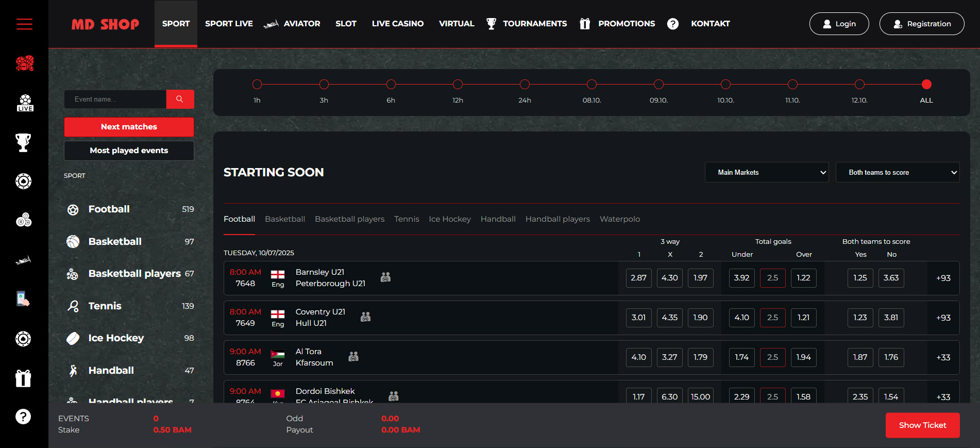Open Dordoi Bishkek match statistics icon
The image size is (980, 448).
coord(394,396)
